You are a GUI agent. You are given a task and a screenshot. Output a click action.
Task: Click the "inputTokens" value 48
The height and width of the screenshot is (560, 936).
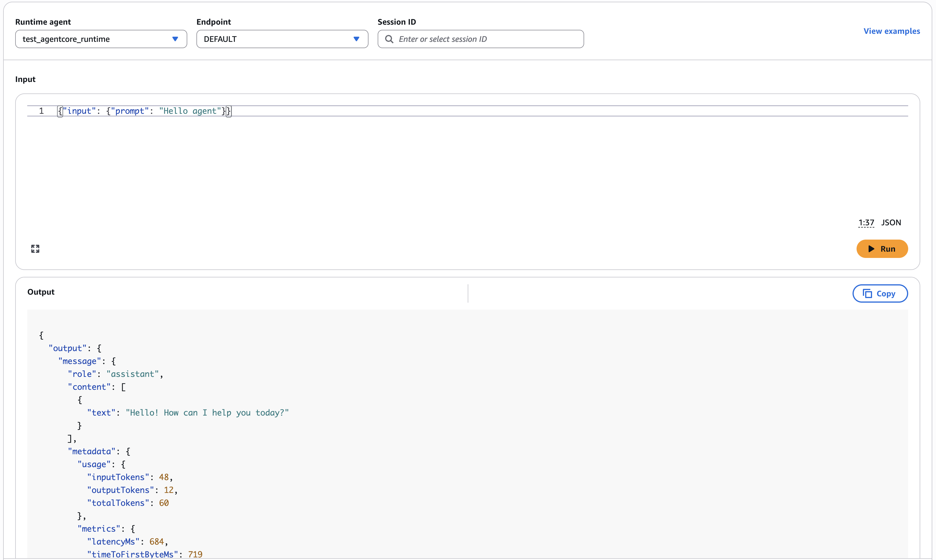pyautogui.click(x=164, y=477)
